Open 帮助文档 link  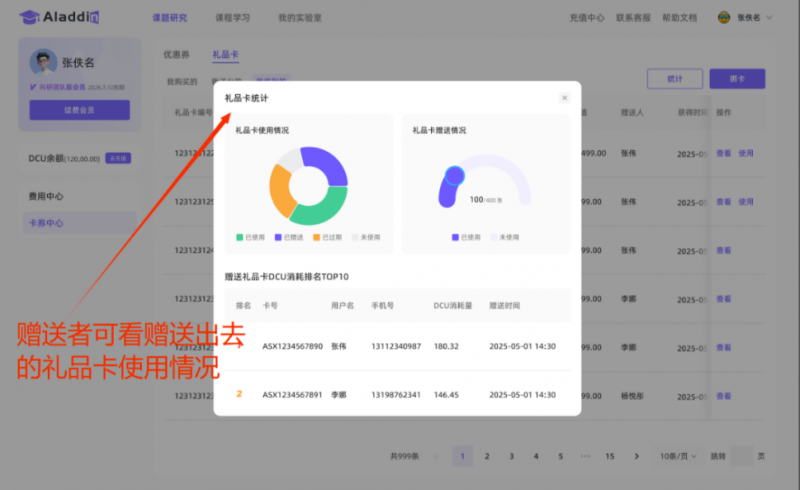[x=680, y=17]
